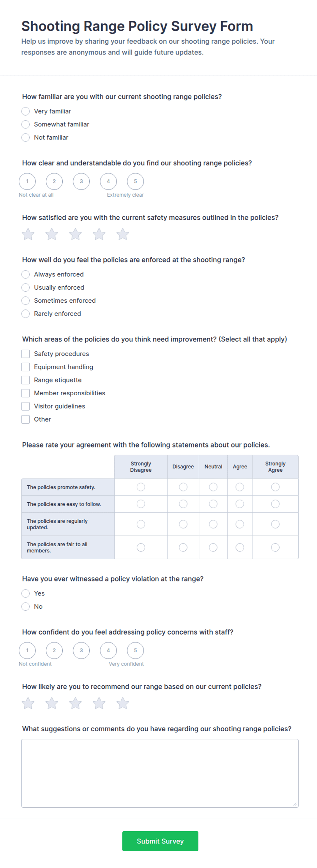Choose second star for recommending the range
The height and width of the screenshot is (868, 317).
tap(52, 703)
